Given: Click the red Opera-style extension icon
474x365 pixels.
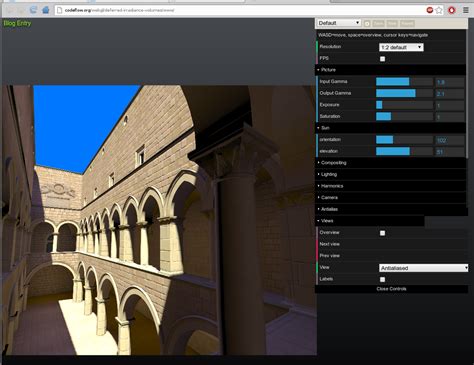Looking at the screenshot, I should coord(452,10).
